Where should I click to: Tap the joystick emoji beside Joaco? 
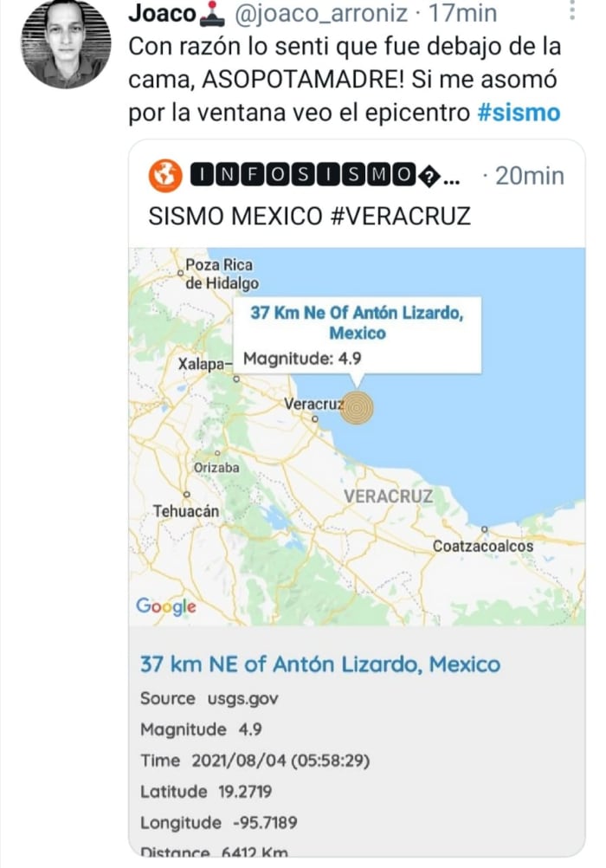pos(213,11)
